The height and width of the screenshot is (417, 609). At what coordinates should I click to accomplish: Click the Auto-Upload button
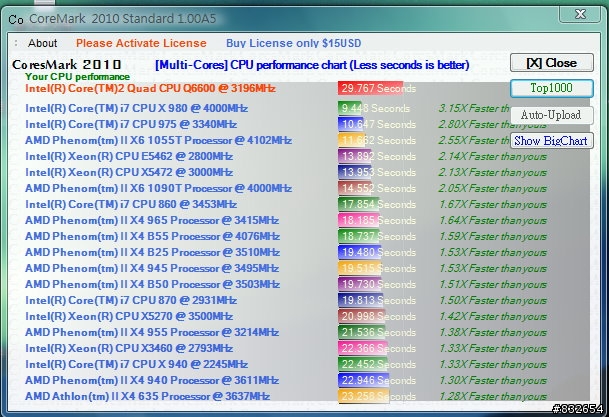coord(552,115)
